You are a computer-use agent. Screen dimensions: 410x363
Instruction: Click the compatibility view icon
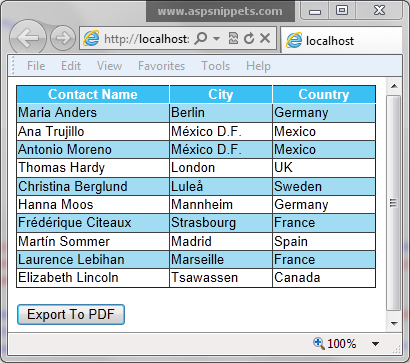pos(233,39)
